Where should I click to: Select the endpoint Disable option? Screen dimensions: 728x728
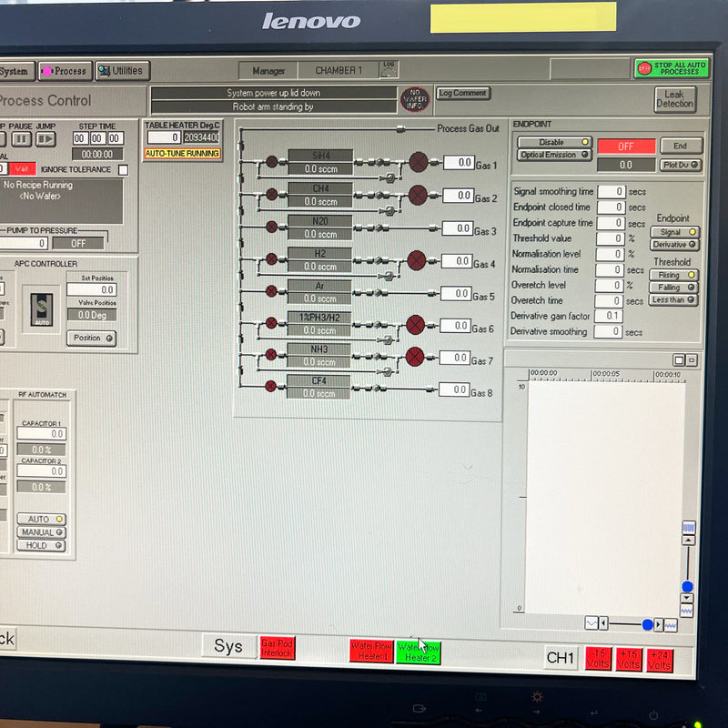[554, 142]
